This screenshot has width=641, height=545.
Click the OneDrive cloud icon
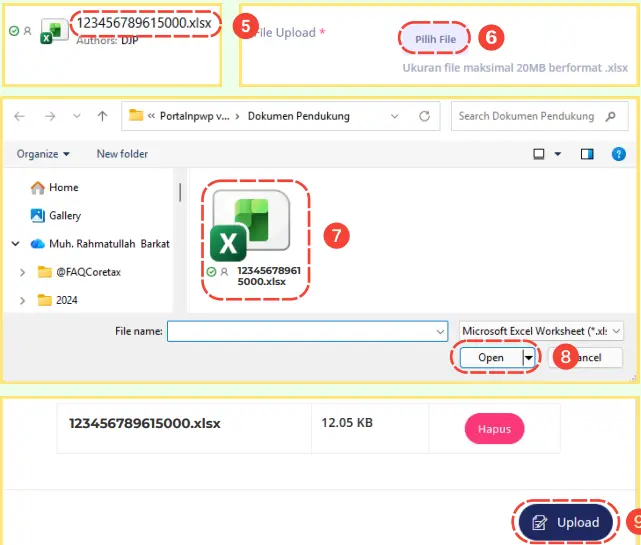coord(38,244)
